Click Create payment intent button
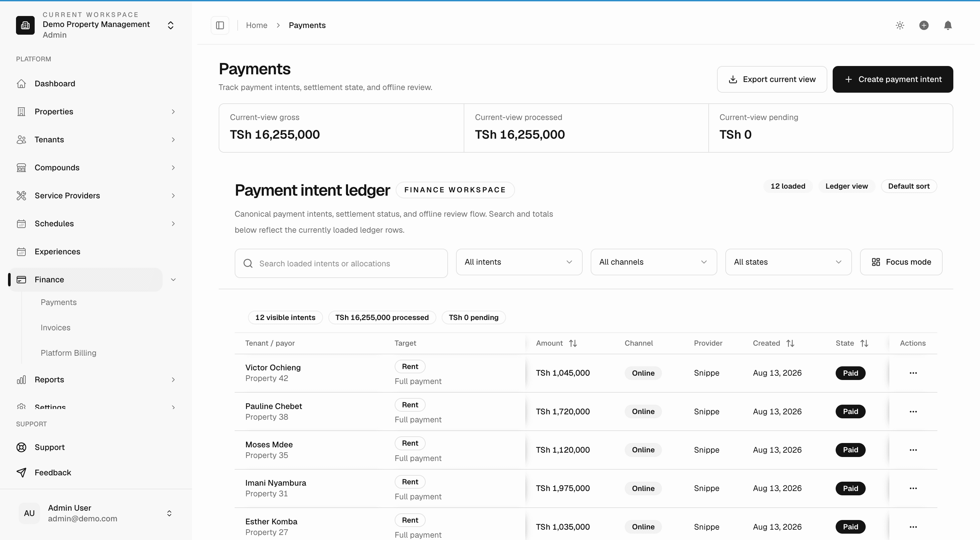 click(893, 79)
